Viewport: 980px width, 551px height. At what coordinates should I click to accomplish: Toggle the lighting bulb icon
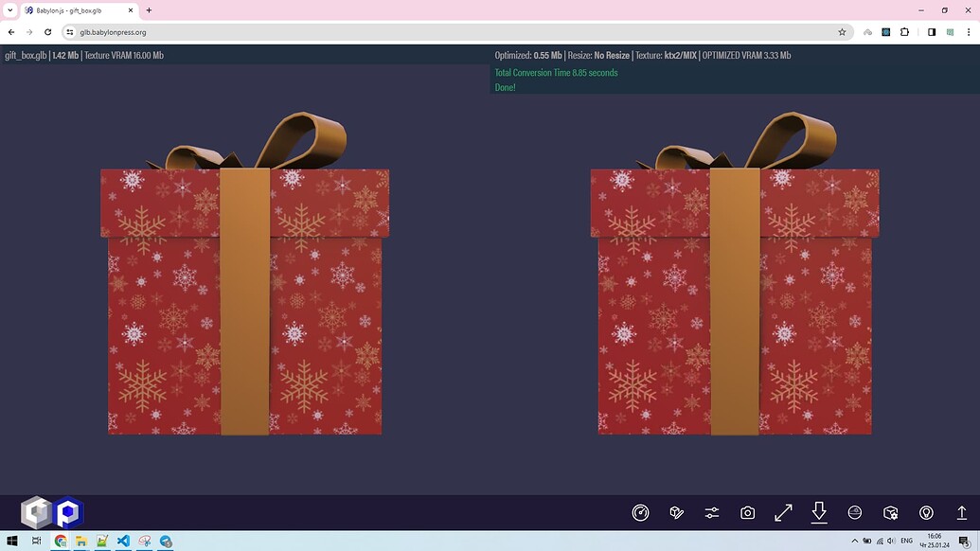point(926,512)
